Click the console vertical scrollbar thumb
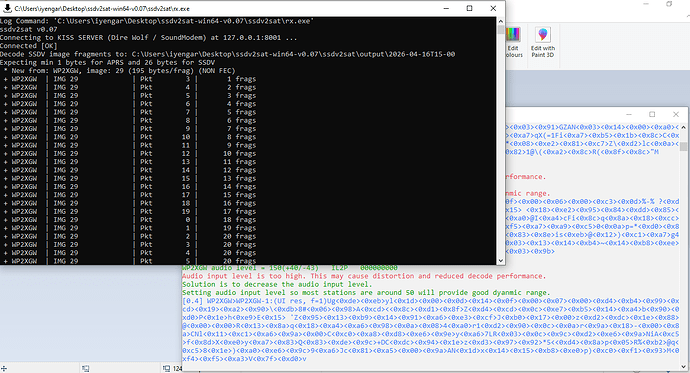690x373 pixels. [501, 29]
